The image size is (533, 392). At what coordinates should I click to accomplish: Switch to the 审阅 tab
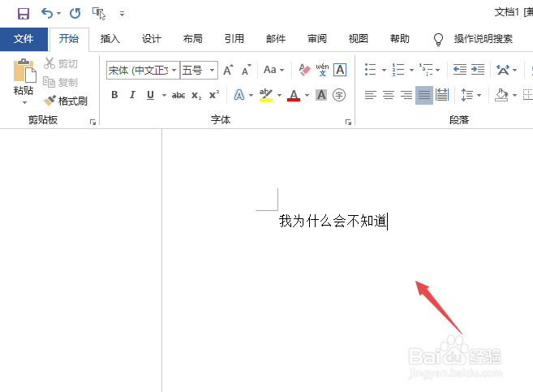[317, 39]
